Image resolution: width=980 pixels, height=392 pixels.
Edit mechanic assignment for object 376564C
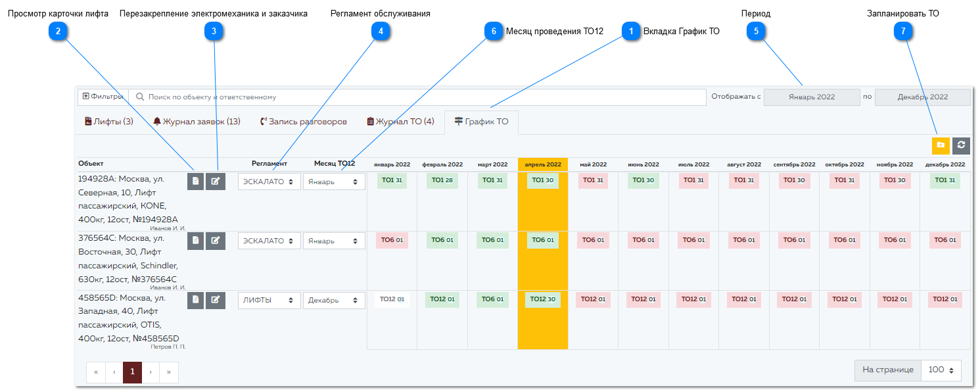pyautogui.click(x=216, y=241)
